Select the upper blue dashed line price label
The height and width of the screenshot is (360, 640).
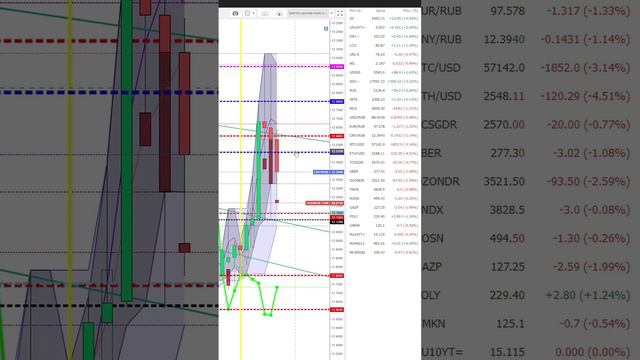coord(337,101)
